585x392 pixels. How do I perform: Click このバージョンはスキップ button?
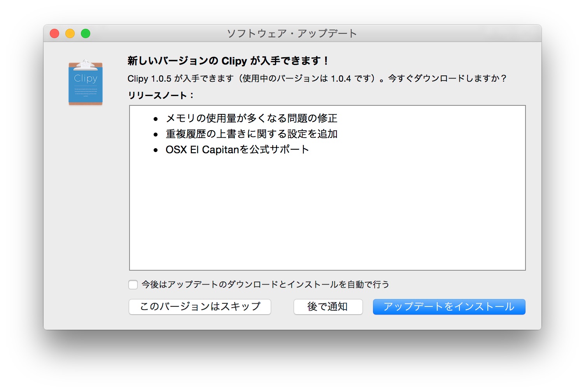(200, 307)
